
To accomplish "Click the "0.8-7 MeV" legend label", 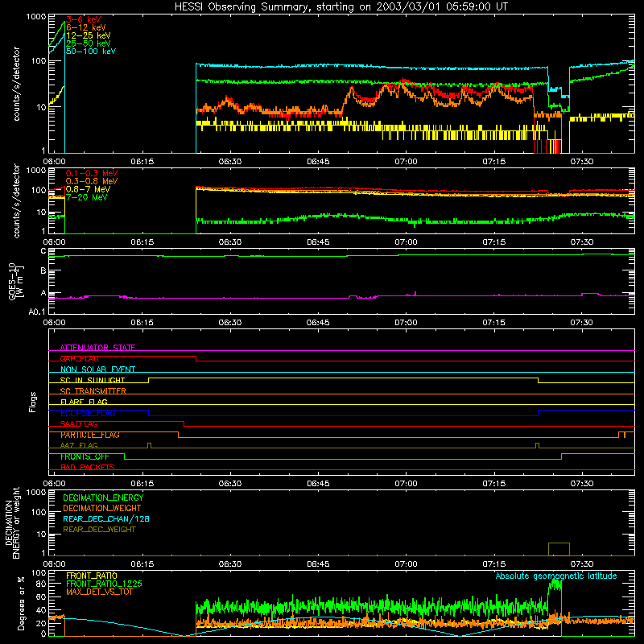I will coord(88,189).
